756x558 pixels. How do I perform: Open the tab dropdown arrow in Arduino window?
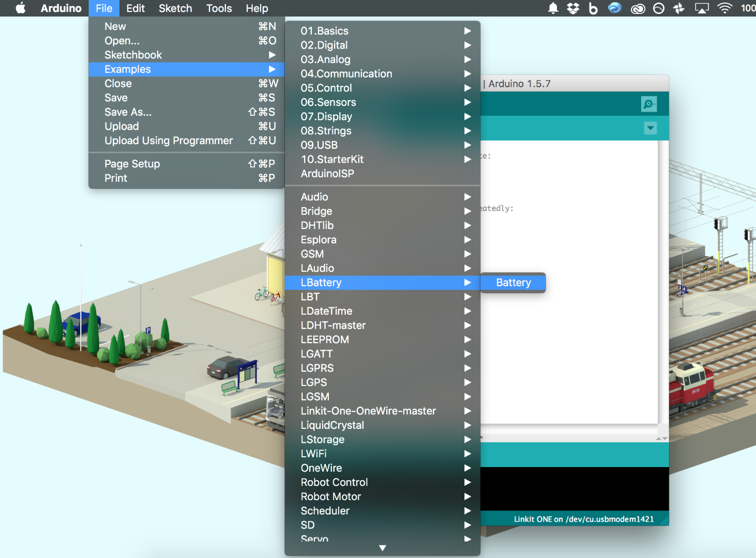651,128
